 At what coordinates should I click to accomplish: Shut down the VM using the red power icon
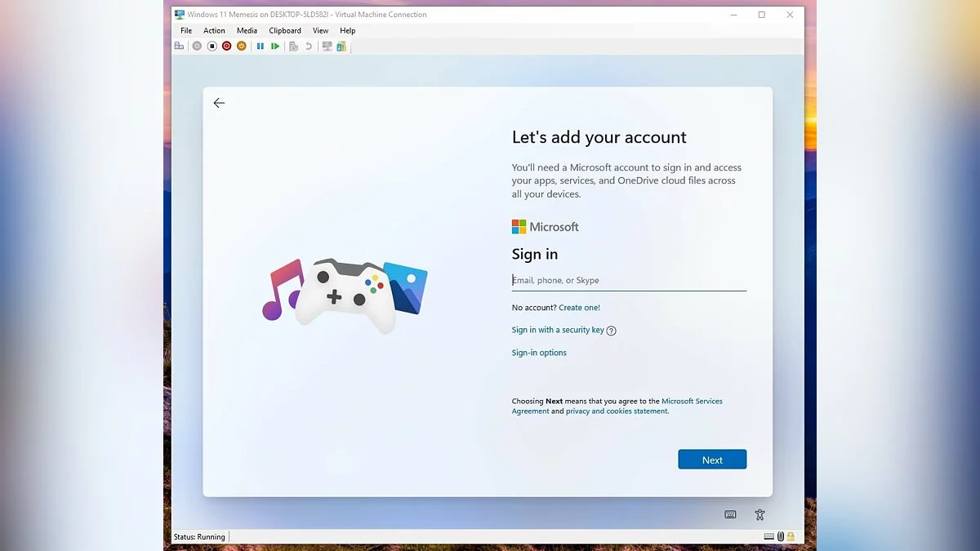click(x=226, y=46)
